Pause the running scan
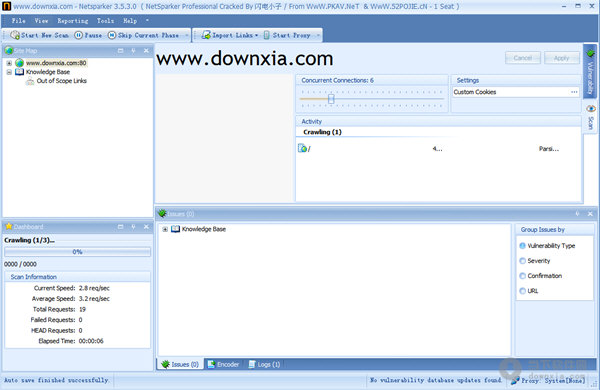 coord(88,35)
